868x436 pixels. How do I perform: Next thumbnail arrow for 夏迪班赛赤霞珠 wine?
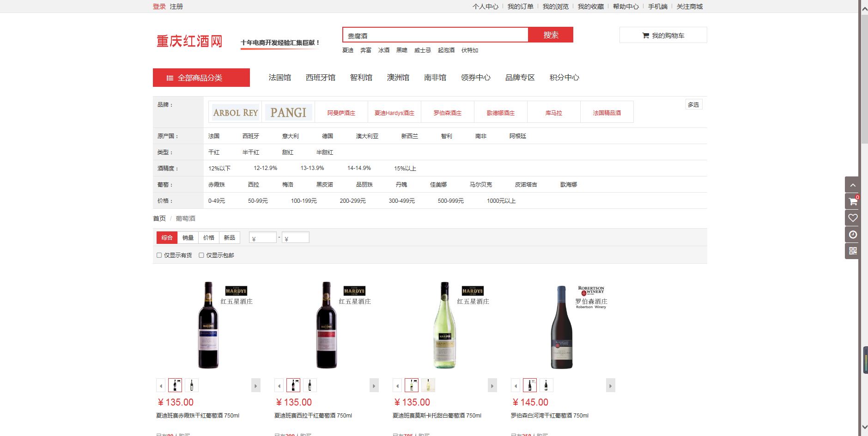tap(255, 385)
